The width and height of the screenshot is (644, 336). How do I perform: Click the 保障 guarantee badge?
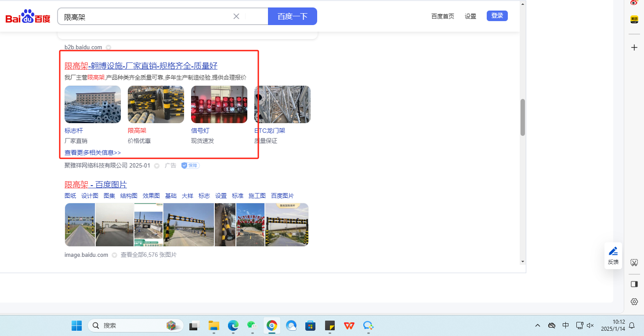coord(191,165)
